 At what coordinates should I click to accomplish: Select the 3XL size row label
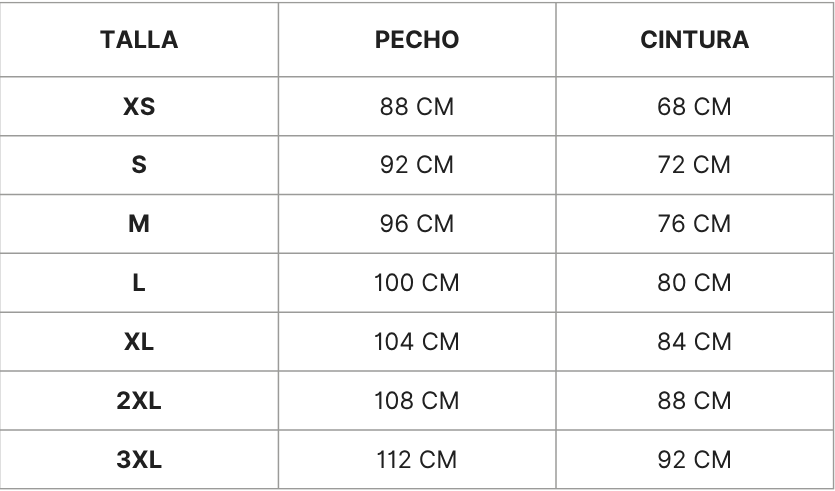pos(139,459)
